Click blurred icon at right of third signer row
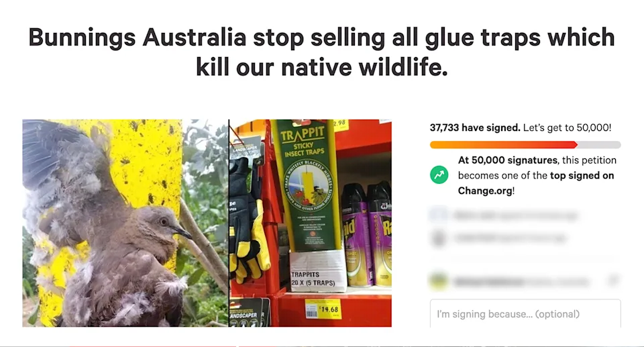 click(x=613, y=281)
